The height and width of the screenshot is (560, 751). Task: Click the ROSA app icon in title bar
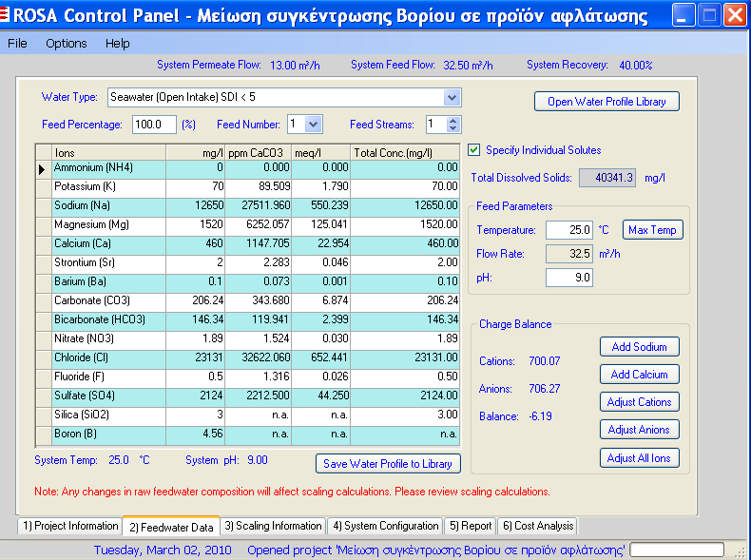click(4, 15)
